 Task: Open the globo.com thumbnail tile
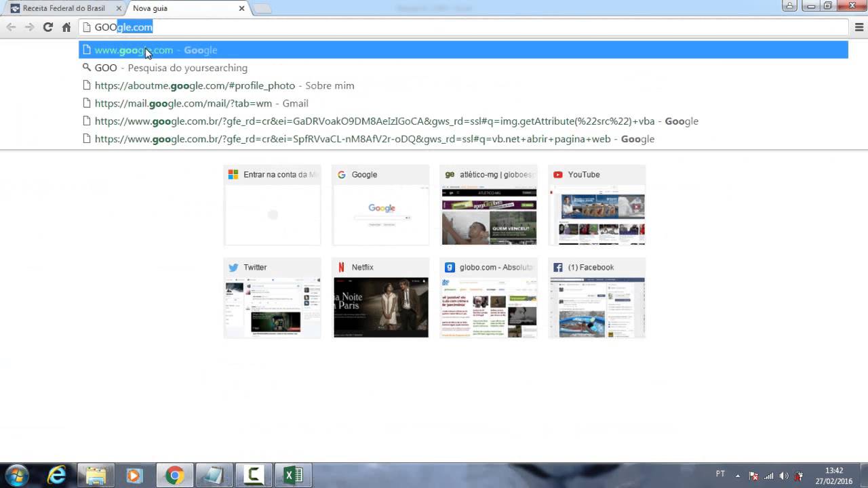488,298
